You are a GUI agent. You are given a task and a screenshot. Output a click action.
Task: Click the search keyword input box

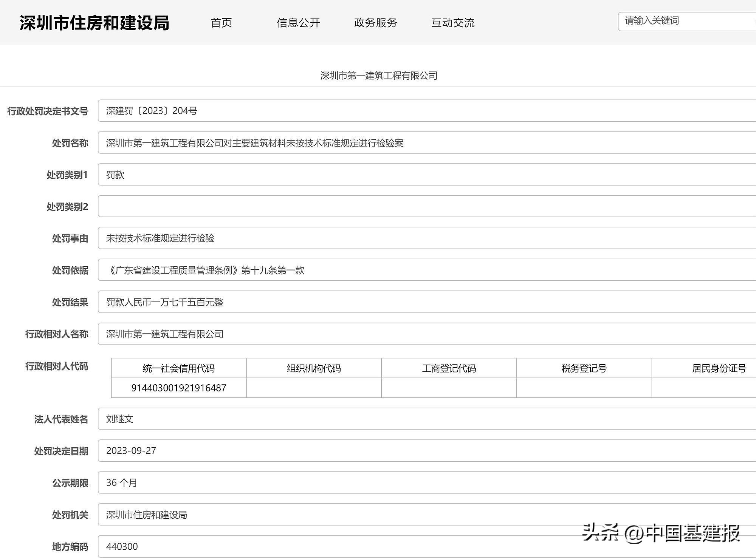[x=684, y=21]
